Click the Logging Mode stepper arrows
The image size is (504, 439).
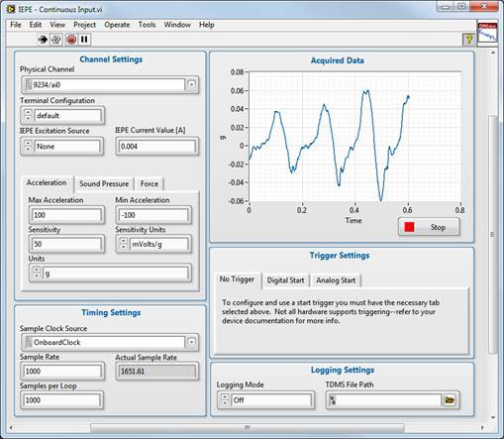point(225,400)
